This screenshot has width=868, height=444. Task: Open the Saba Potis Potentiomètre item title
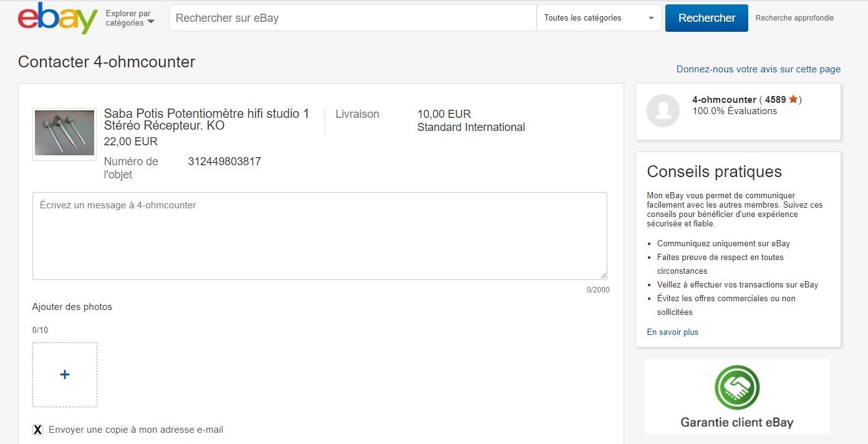click(206, 120)
